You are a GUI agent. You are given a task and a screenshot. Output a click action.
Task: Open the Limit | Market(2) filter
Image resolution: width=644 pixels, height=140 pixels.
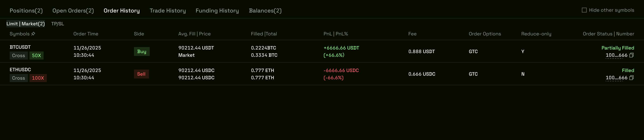point(25,24)
